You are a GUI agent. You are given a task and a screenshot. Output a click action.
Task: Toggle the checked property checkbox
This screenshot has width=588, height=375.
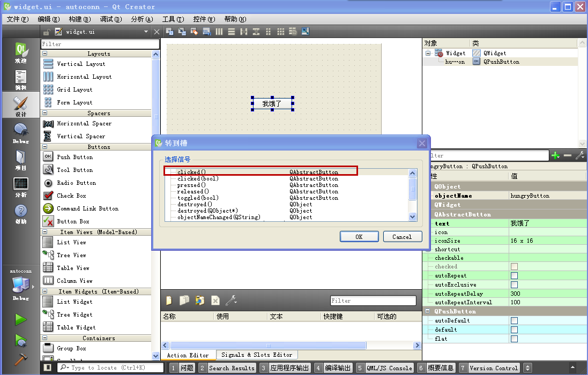514,266
